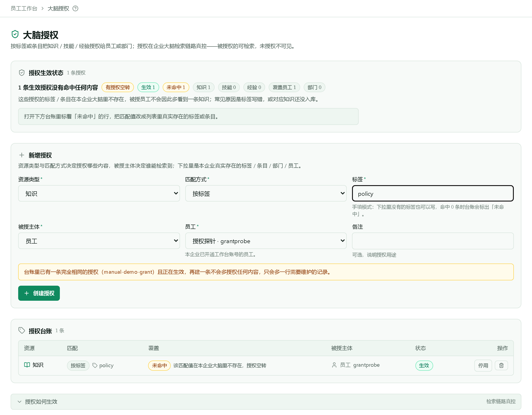The width and height of the screenshot is (532, 415).
Task: Click the 技能 0 badge
Action: click(229, 87)
